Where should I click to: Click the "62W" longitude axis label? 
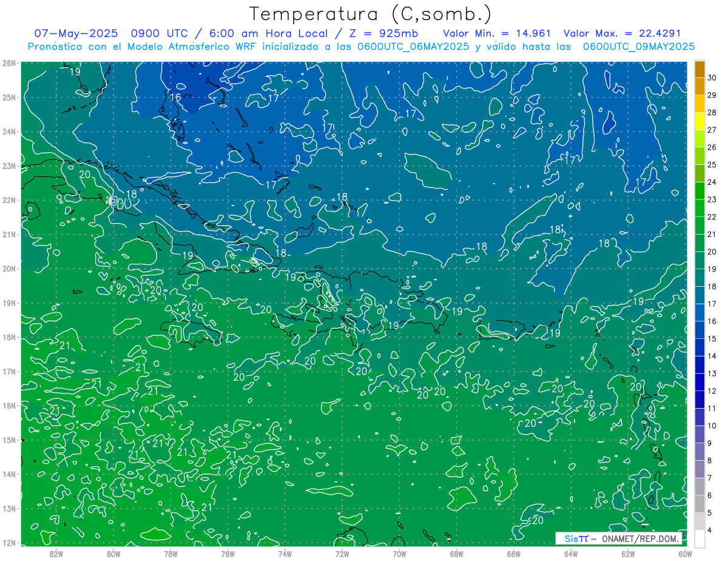628,554
